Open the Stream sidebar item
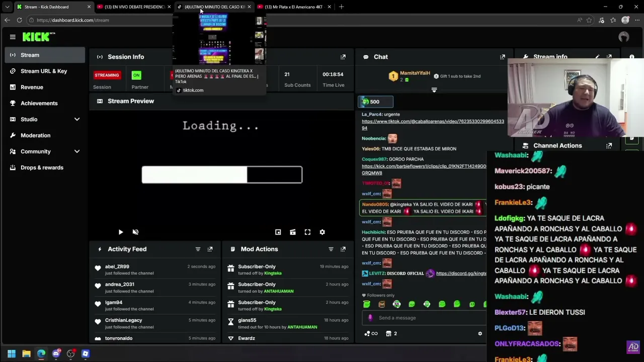The width and height of the screenshot is (644, 362). tap(45, 55)
